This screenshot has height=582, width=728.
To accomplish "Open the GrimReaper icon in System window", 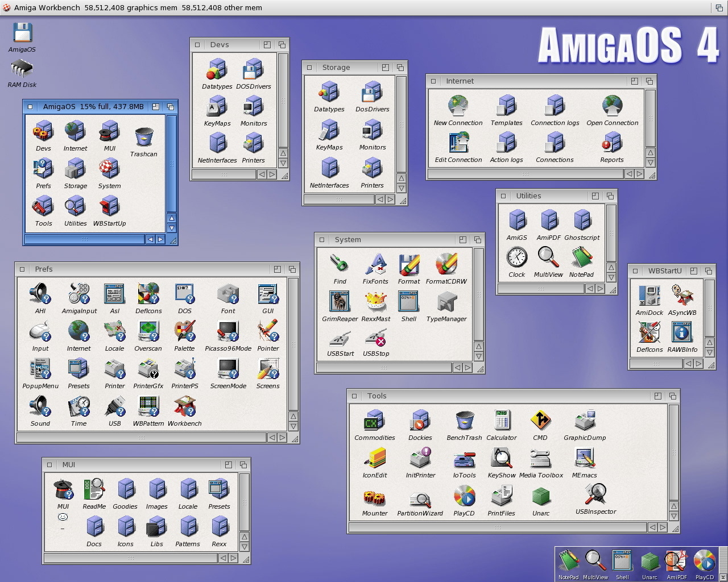I will click(340, 301).
